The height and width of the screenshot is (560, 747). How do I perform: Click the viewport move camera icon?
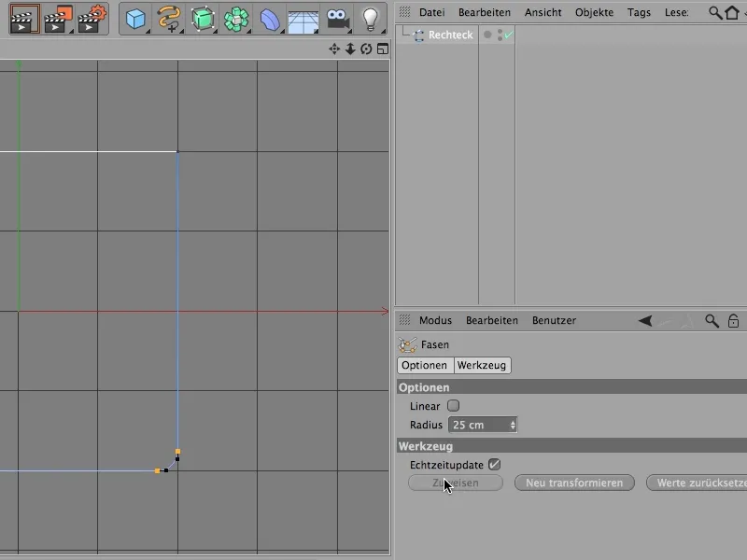(334, 49)
